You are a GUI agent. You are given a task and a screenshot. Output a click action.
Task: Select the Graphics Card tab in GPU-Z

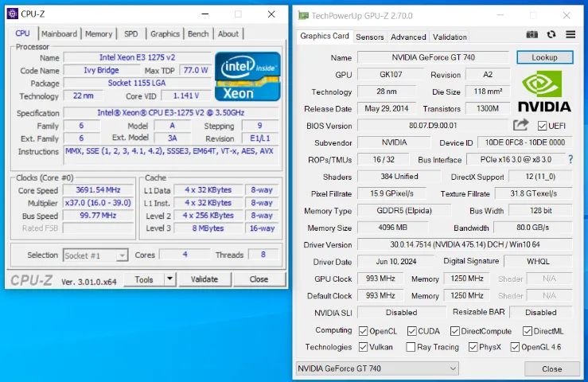pyautogui.click(x=325, y=36)
